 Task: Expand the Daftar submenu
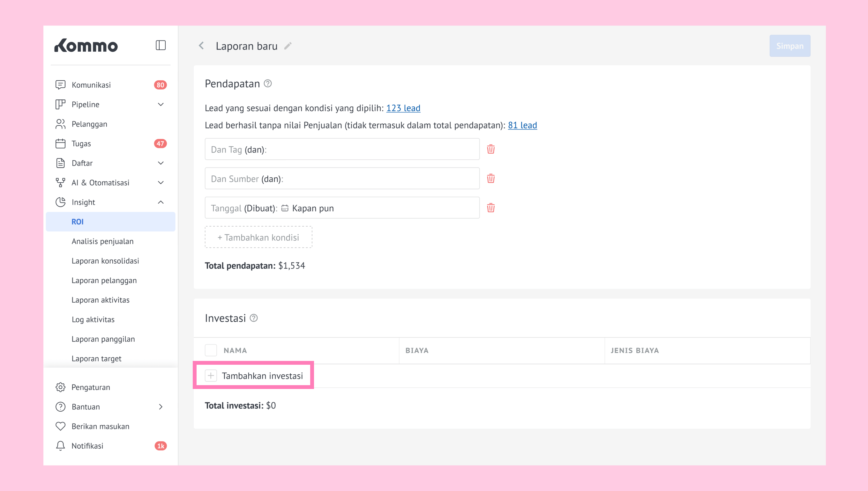pyautogui.click(x=161, y=163)
